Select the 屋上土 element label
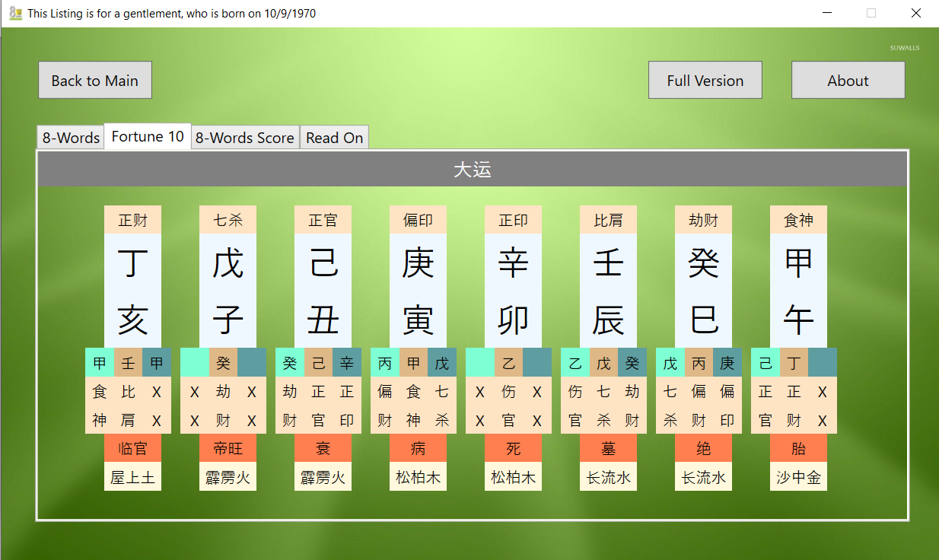This screenshot has height=560, width=939. (132, 477)
